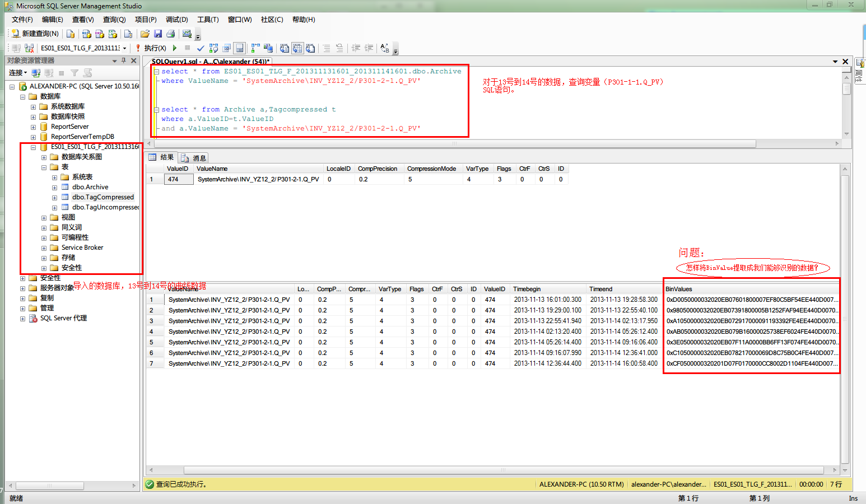Click Uncomment Selected Lines icon

point(339,48)
